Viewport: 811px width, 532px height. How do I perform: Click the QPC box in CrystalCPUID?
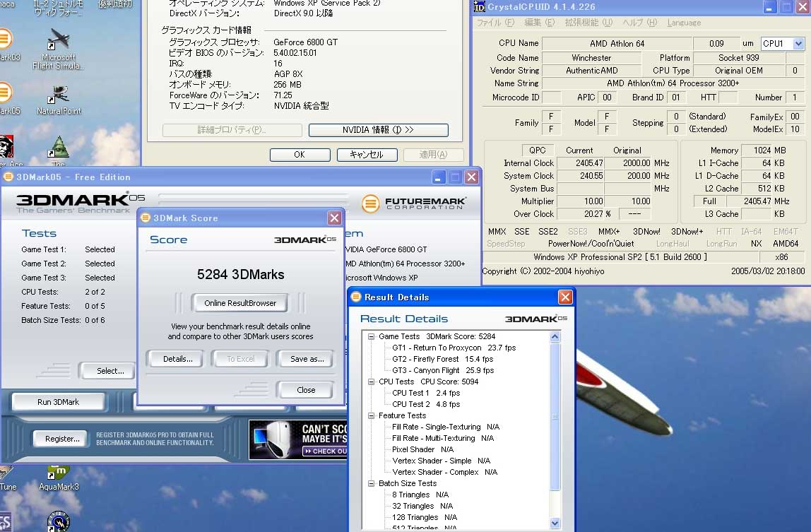coord(538,150)
